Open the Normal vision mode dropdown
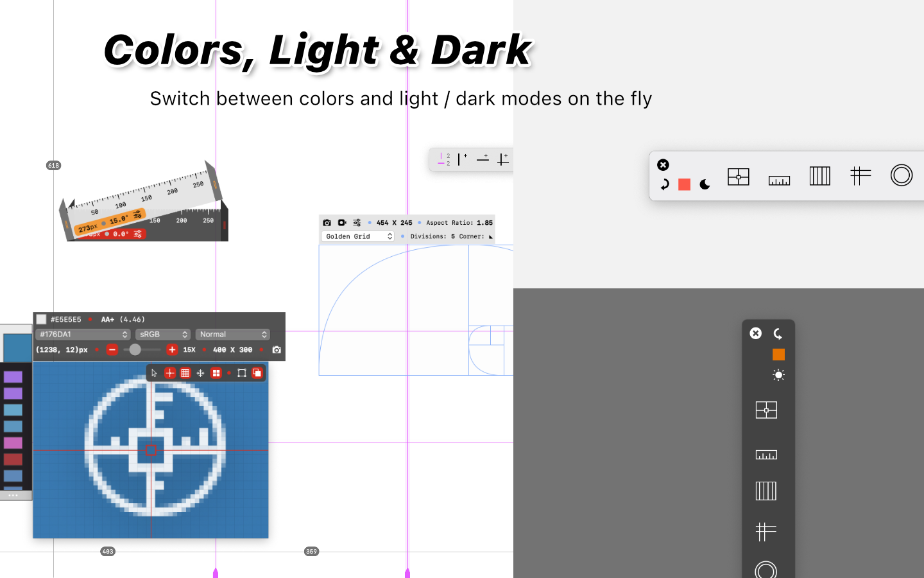Viewport: 924px width, 578px height. click(233, 335)
